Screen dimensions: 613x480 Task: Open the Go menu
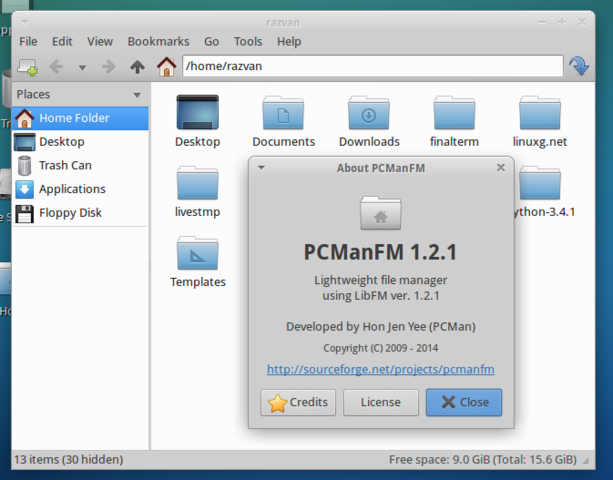click(212, 41)
